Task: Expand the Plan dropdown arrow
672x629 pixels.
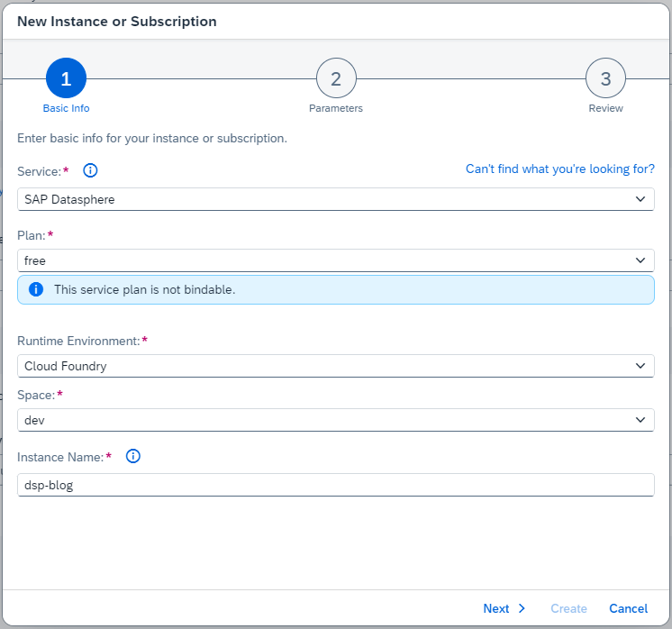Action: pyautogui.click(x=640, y=260)
